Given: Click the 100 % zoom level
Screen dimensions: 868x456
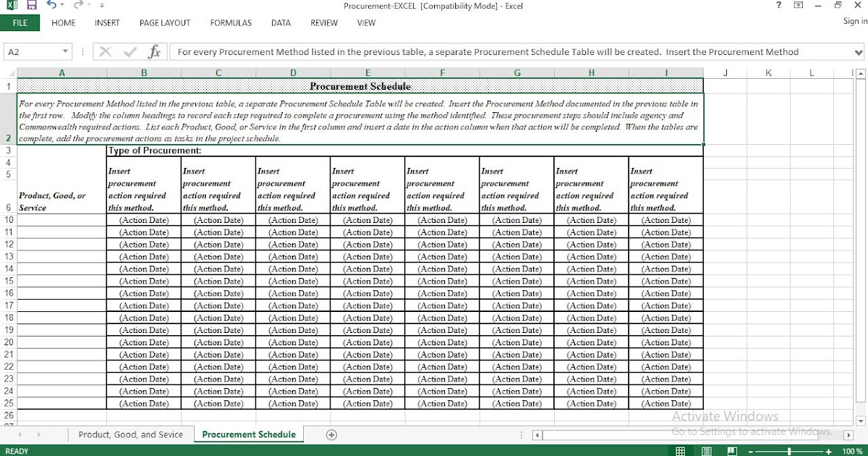Looking at the screenshot, I should (x=852, y=451).
